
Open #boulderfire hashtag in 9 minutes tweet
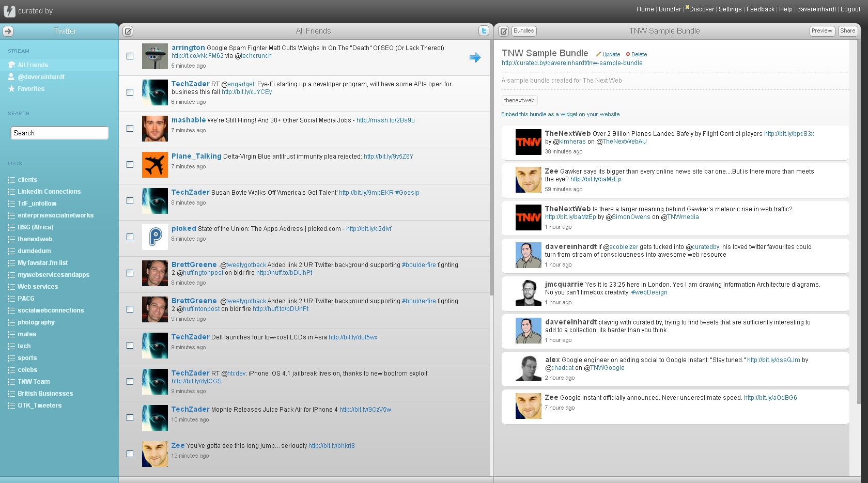point(419,301)
